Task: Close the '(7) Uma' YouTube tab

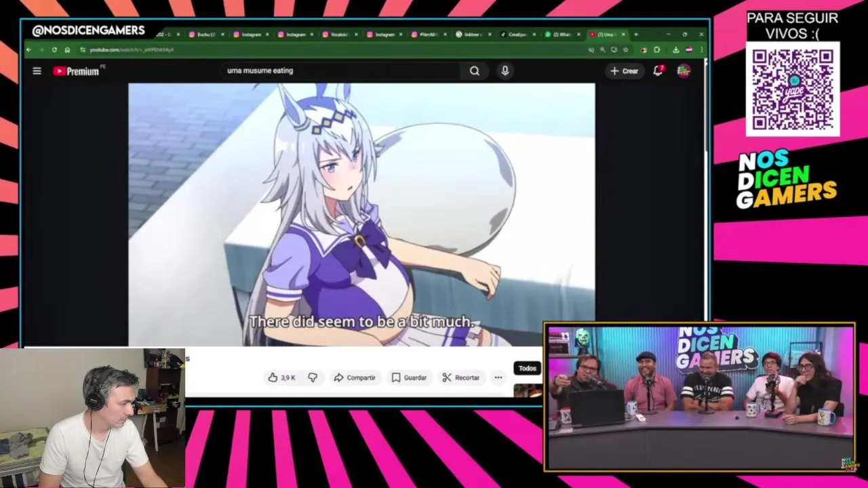Action: click(x=623, y=35)
